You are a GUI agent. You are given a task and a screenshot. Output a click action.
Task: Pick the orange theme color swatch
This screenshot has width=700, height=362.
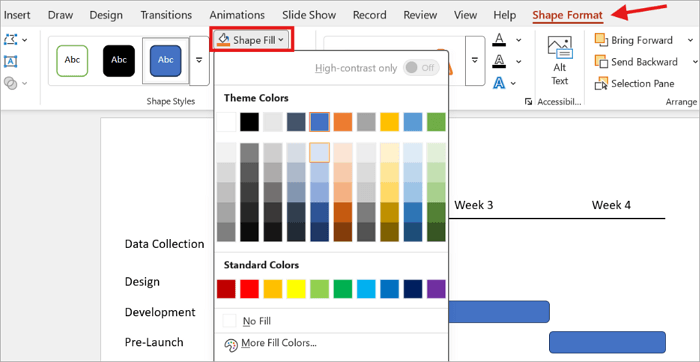point(343,122)
